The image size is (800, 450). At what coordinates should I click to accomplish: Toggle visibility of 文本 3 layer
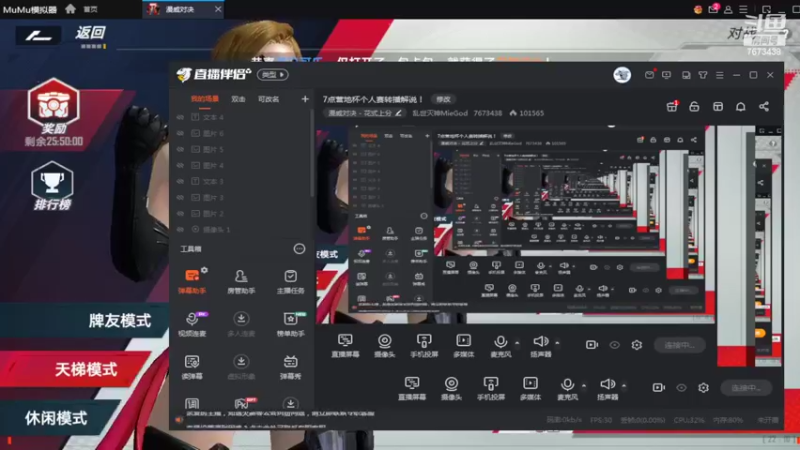tap(180, 181)
